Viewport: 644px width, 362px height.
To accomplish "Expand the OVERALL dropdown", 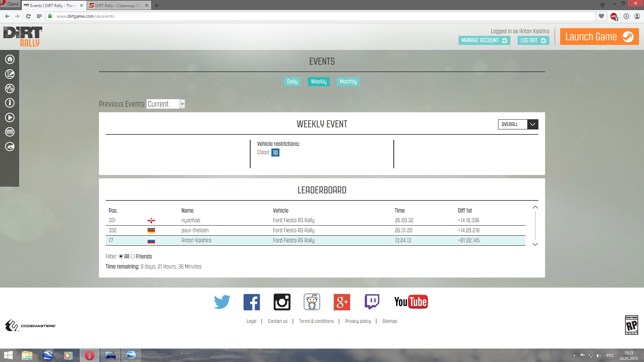I will pyautogui.click(x=518, y=124).
